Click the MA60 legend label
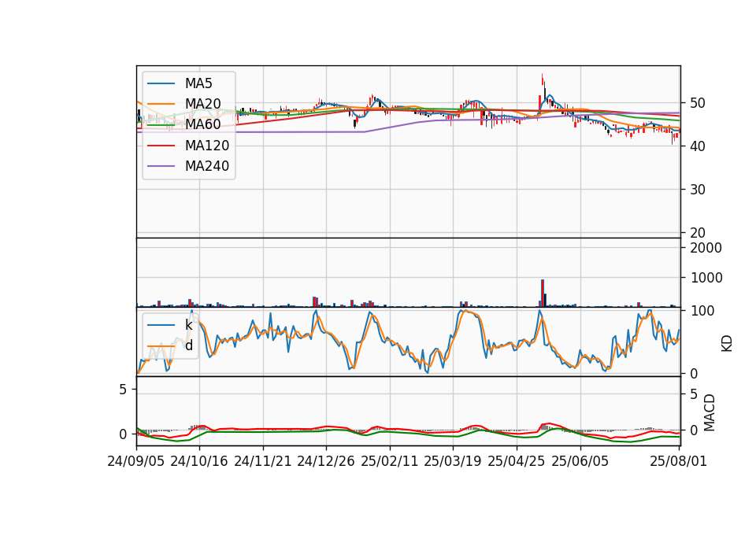 (202, 124)
